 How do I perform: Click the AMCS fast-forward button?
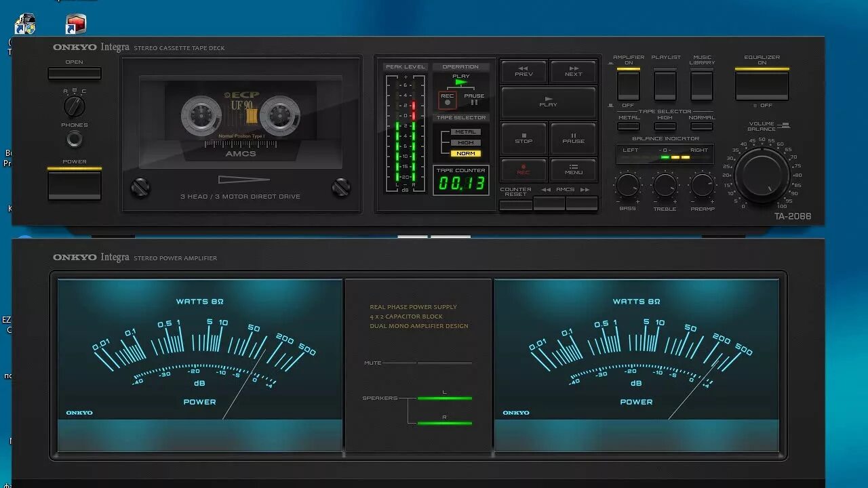click(x=582, y=203)
